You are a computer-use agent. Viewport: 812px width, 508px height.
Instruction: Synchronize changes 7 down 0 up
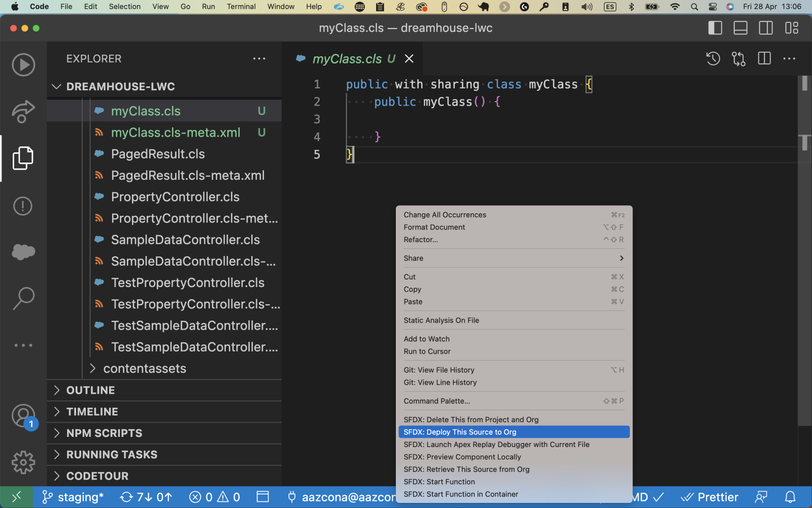146,497
